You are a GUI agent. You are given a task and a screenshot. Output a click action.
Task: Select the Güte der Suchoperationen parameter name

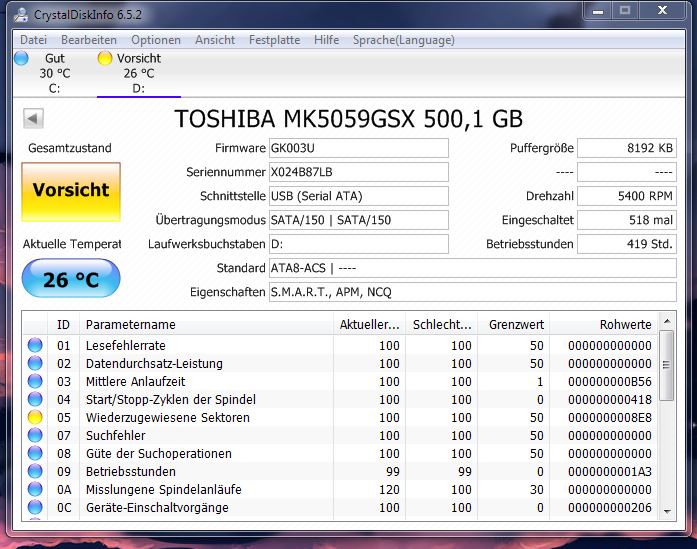[159, 453]
